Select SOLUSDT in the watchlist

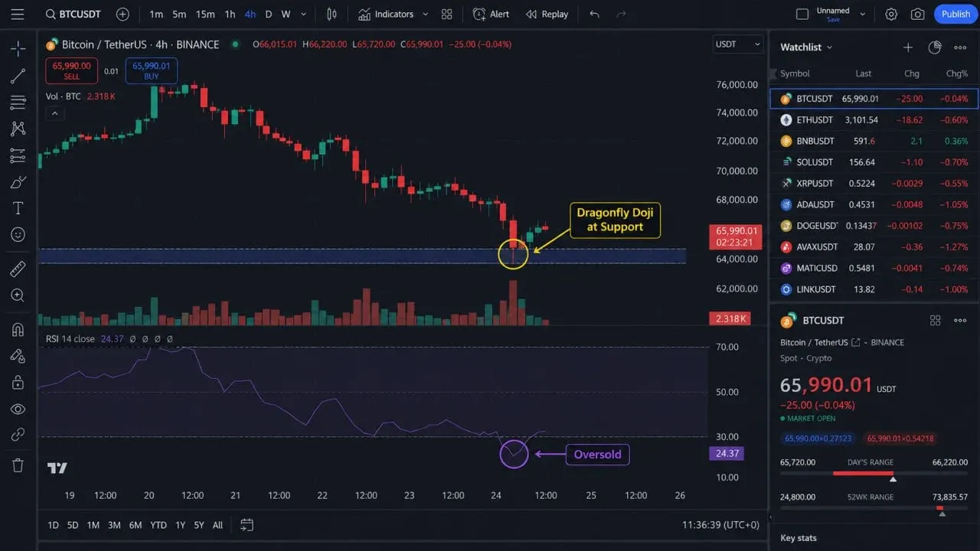[874, 162]
